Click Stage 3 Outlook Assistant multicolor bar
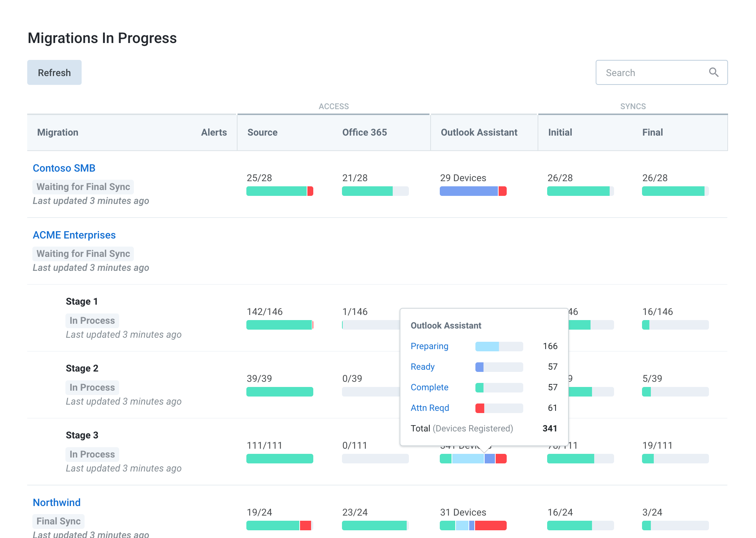This screenshot has width=756, height=538. click(x=473, y=459)
